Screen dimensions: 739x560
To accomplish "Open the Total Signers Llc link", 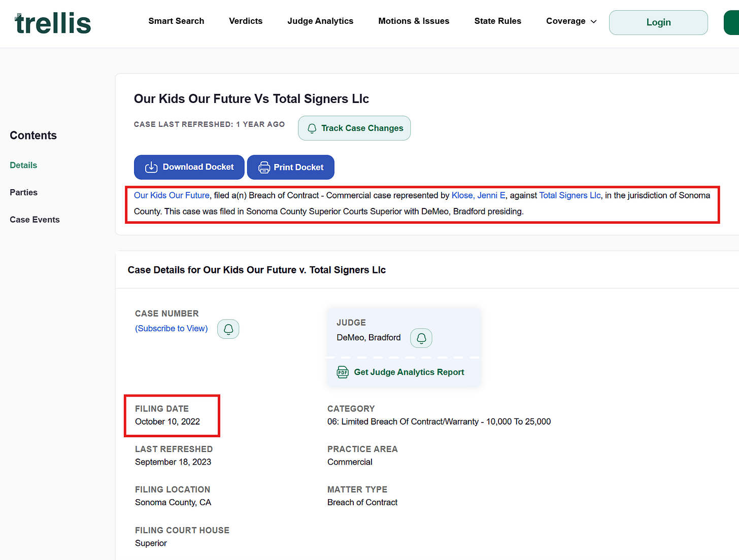I will (570, 195).
